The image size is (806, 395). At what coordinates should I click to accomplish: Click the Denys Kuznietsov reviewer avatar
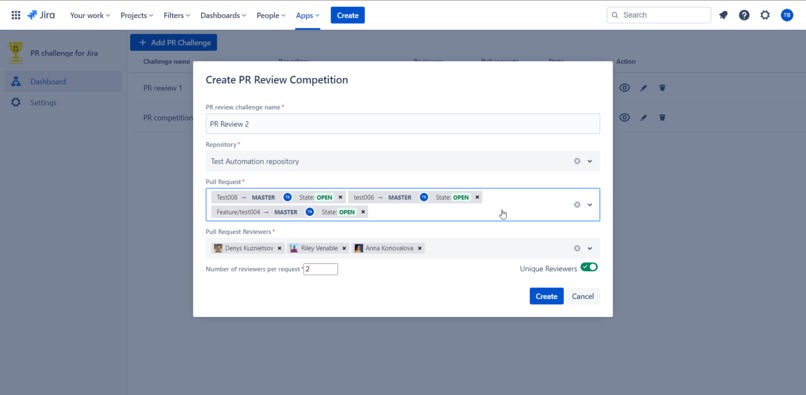pyautogui.click(x=218, y=248)
